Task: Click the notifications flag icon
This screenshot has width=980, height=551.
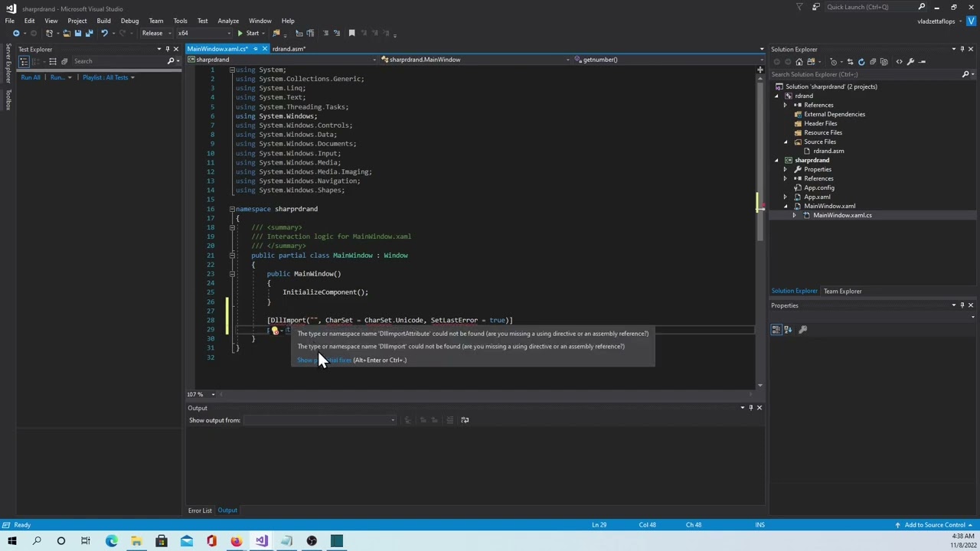Action: (799, 7)
